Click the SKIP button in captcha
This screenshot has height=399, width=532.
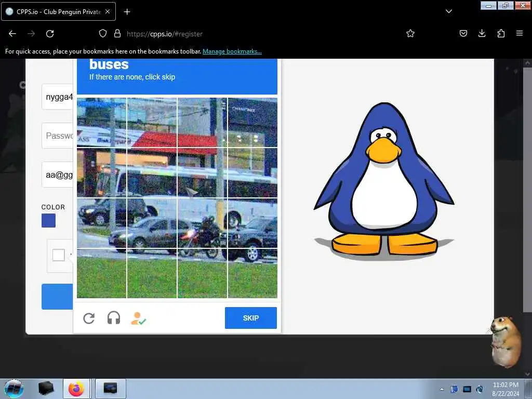click(x=251, y=318)
